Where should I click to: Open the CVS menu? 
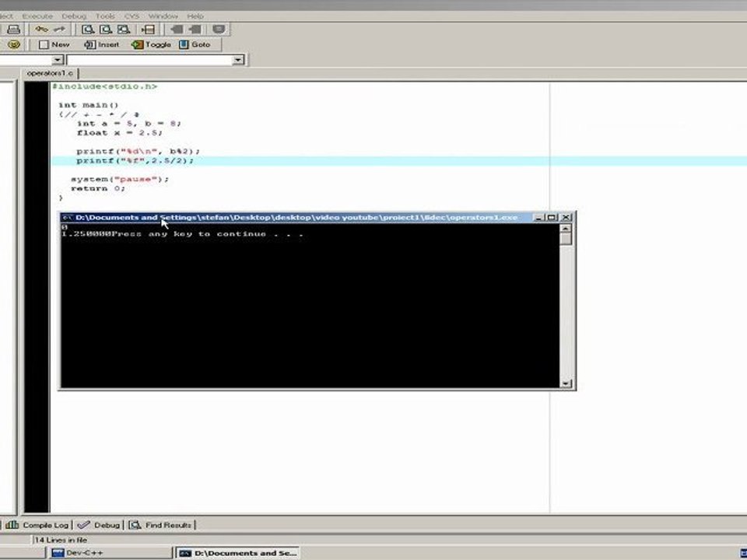pyautogui.click(x=132, y=16)
